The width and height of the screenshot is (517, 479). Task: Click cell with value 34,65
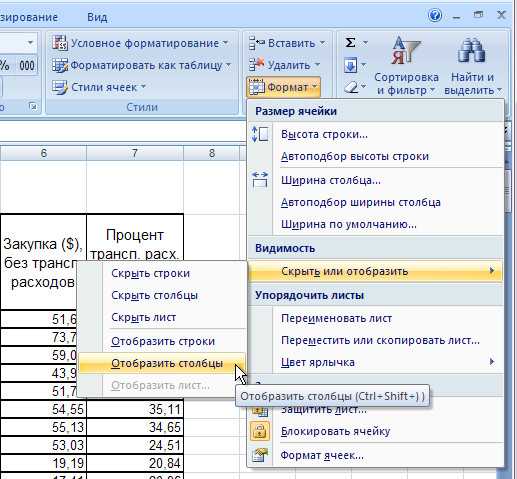pos(135,427)
